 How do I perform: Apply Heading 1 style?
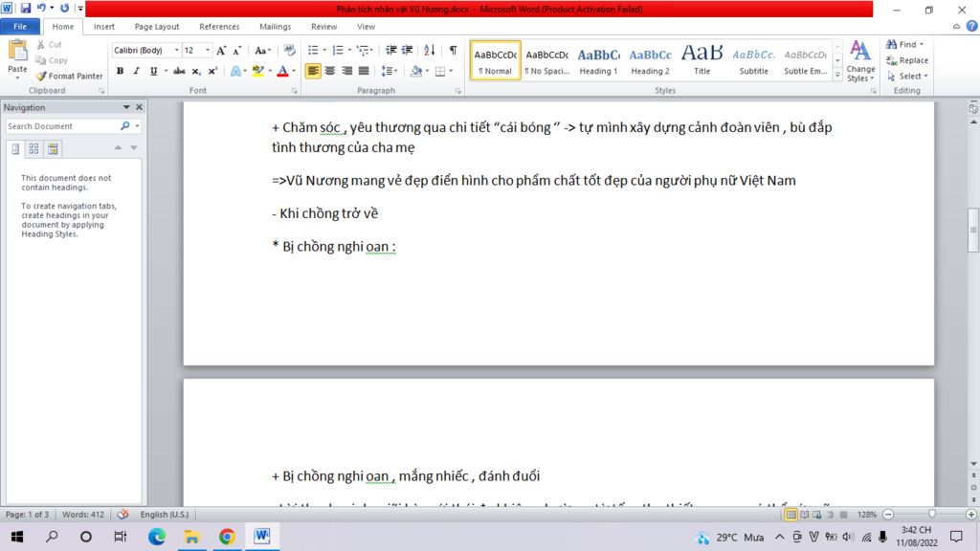(x=598, y=60)
